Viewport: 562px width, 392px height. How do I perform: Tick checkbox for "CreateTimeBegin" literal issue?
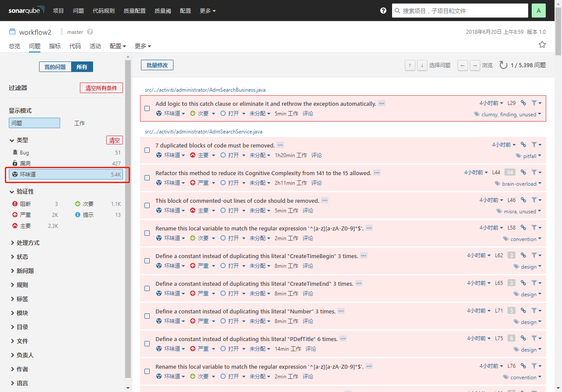(147, 261)
